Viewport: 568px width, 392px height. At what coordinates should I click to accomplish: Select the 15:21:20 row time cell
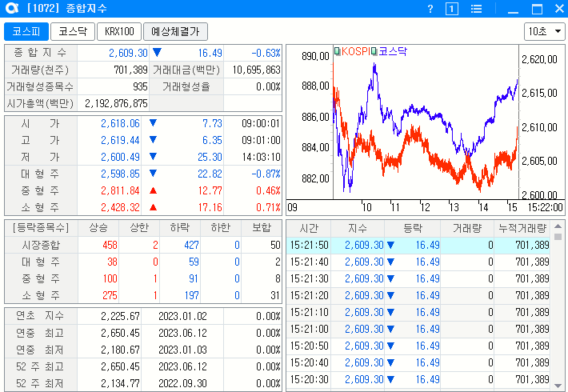[309, 296]
